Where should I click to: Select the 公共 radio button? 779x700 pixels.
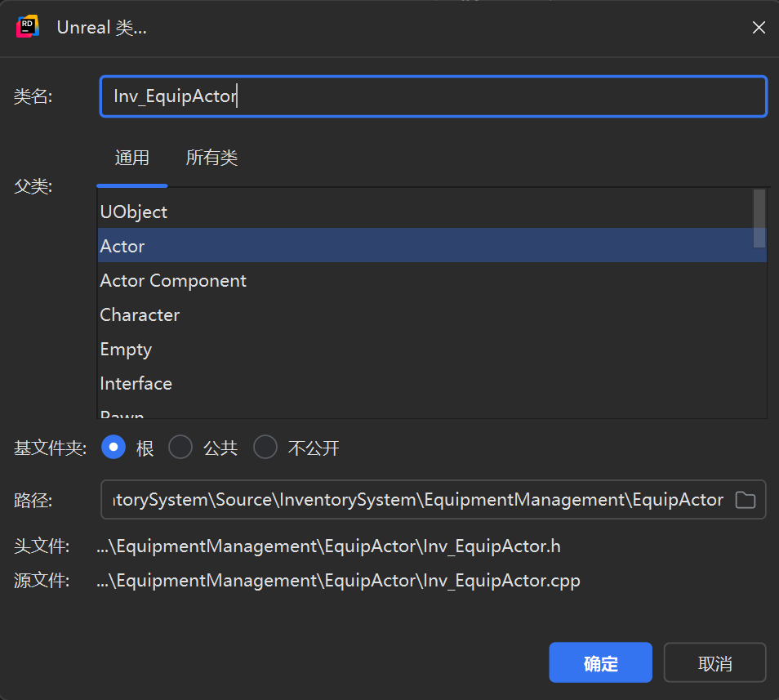click(180, 448)
